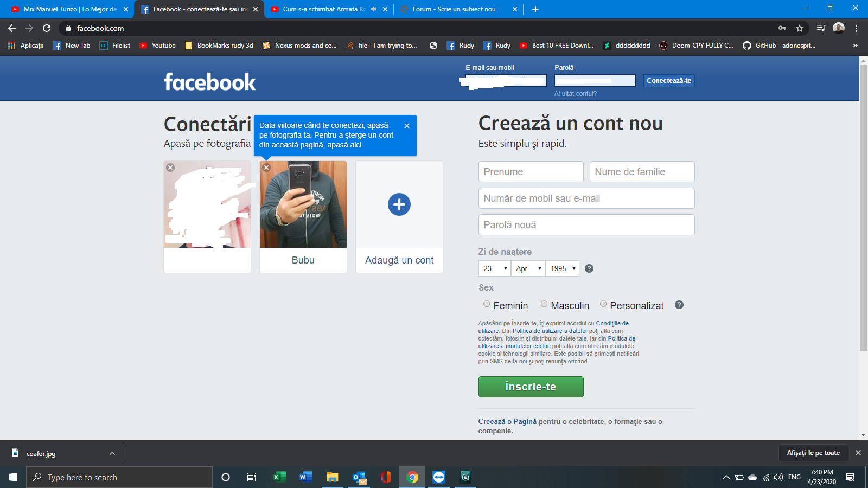Open the coafor.jpg downloaded file
The image size is (868, 488).
41,453
